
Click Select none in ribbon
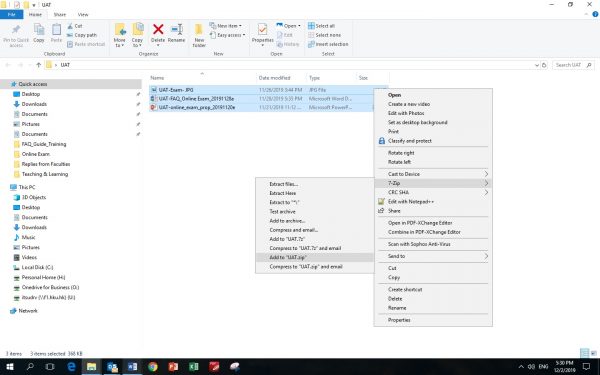coord(324,35)
